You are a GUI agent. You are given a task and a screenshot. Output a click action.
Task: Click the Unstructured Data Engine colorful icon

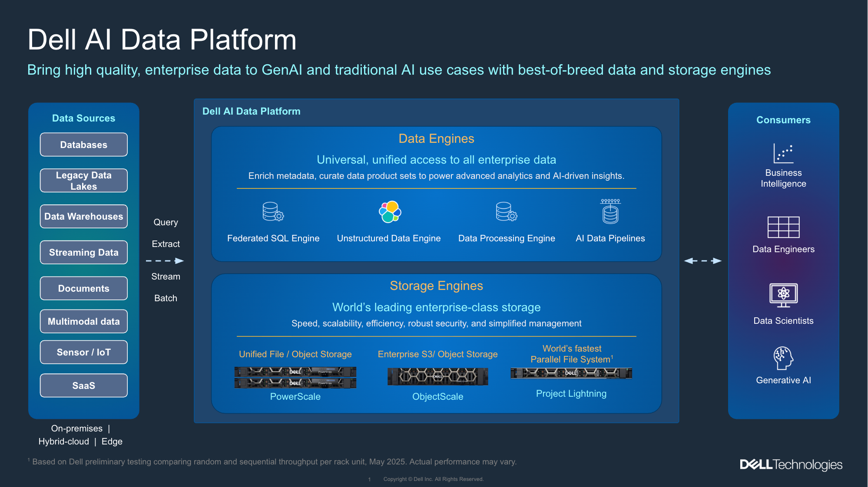pyautogui.click(x=390, y=212)
